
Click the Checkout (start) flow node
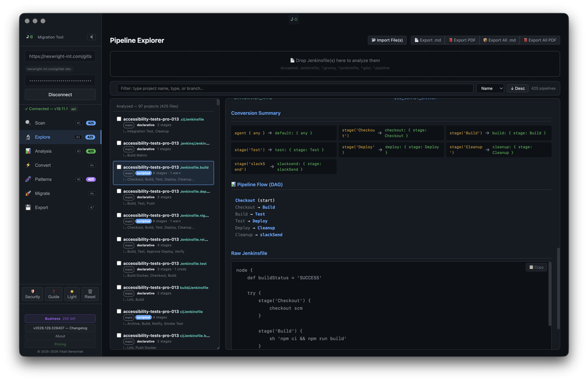point(254,200)
